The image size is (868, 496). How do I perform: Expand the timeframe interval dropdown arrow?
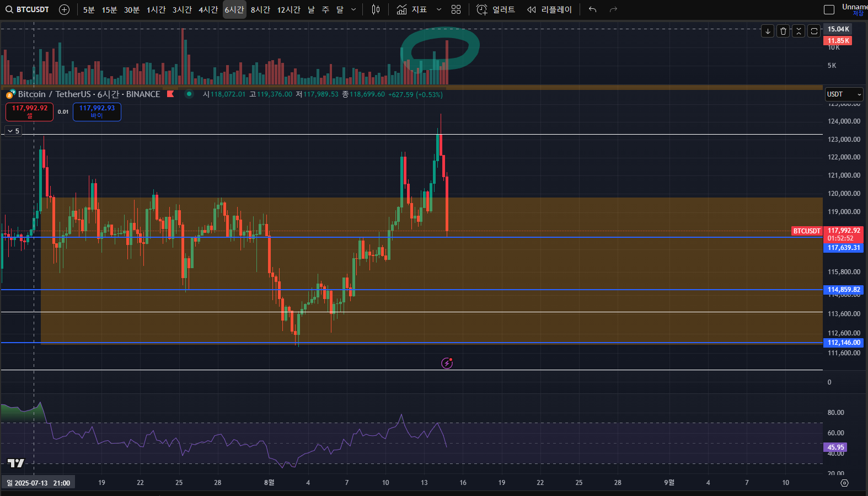pyautogui.click(x=353, y=9)
